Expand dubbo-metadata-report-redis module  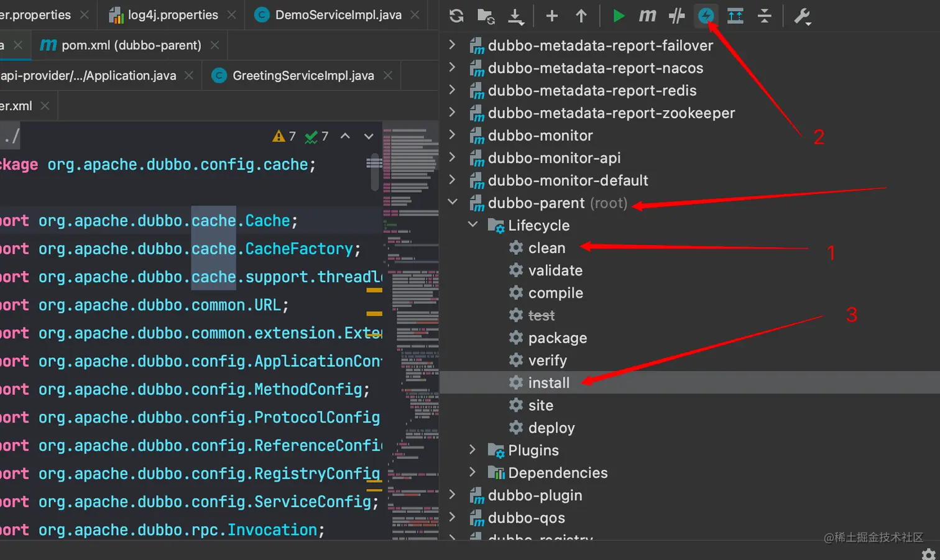(x=453, y=90)
